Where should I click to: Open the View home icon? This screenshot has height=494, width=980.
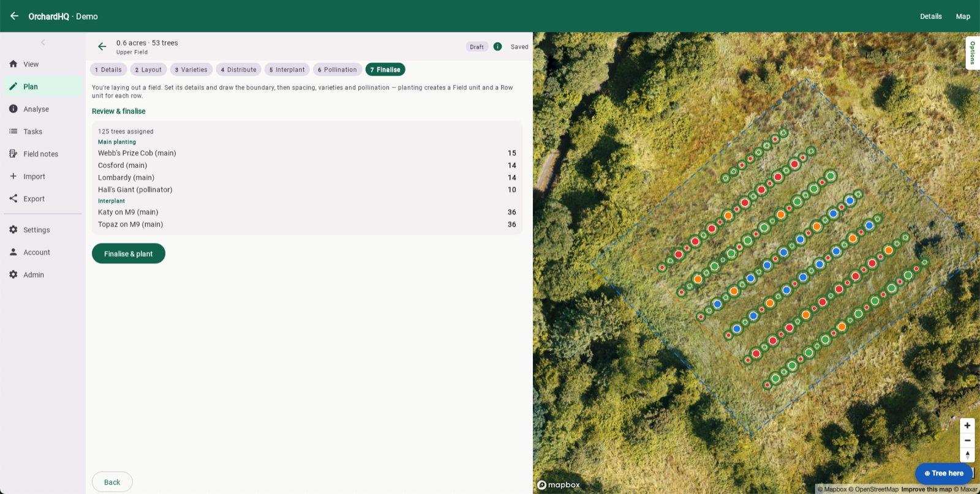tap(13, 64)
